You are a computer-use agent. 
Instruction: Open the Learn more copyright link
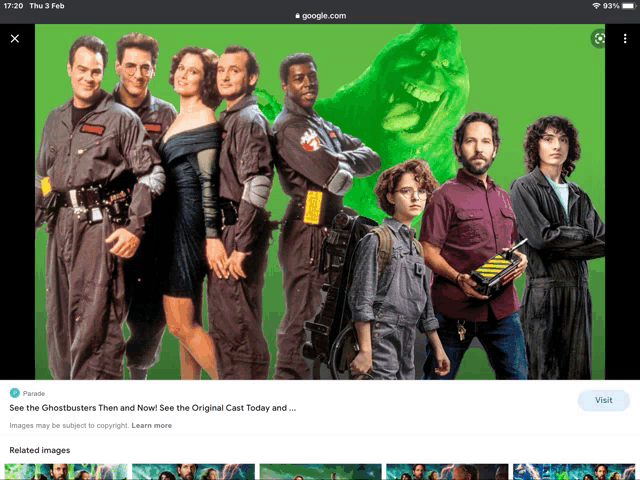click(151, 425)
